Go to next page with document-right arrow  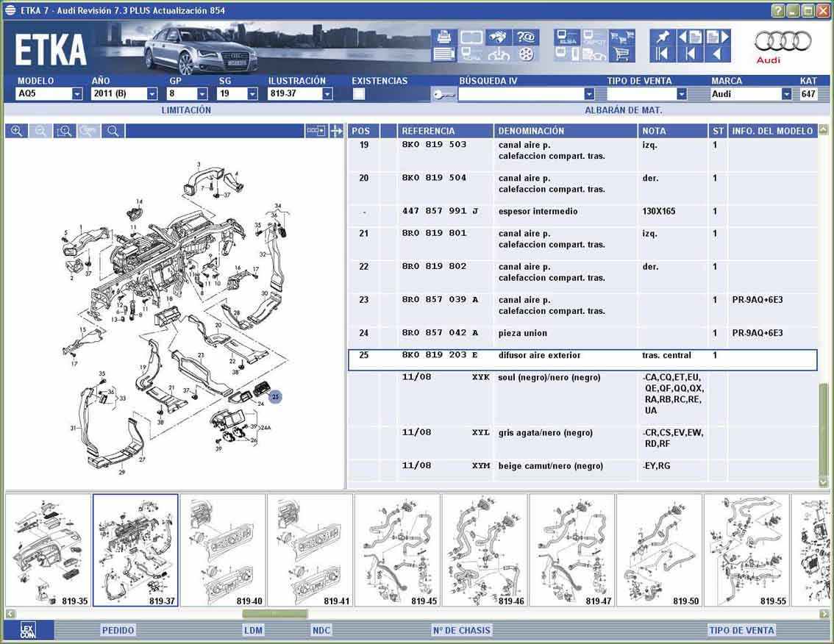[718, 37]
